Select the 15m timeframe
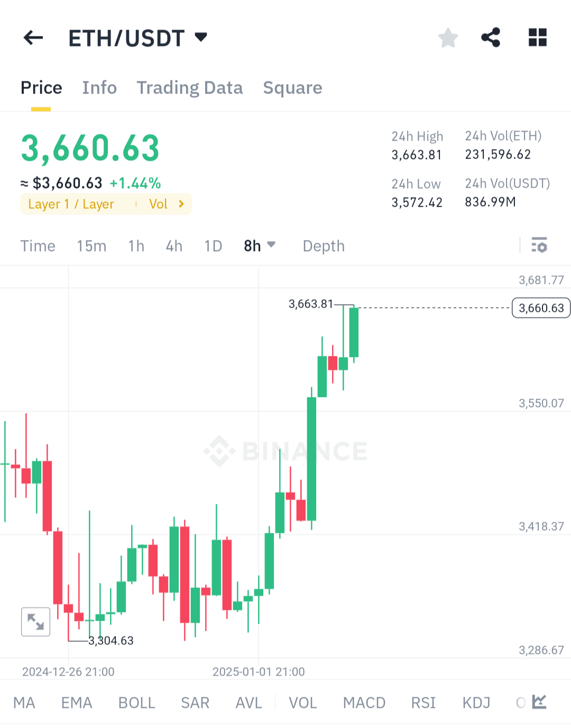The height and width of the screenshot is (728, 571). 91,246
